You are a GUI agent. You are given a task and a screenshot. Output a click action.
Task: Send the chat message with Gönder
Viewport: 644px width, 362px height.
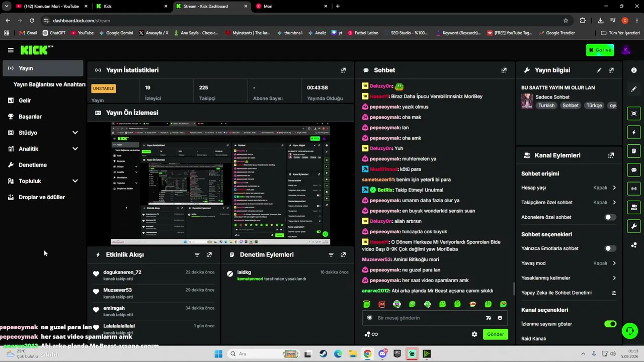(495, 334)
